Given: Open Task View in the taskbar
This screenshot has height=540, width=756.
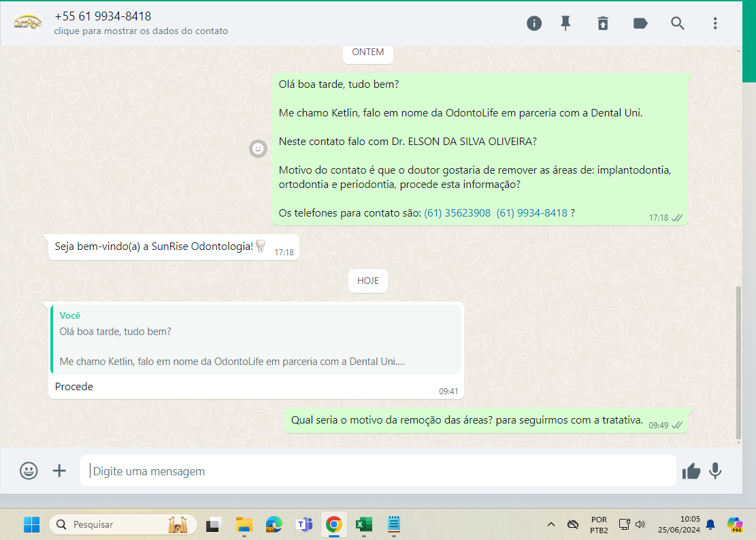Looking at the screenshot, I should pyautogui.click(x=213, y=524).
